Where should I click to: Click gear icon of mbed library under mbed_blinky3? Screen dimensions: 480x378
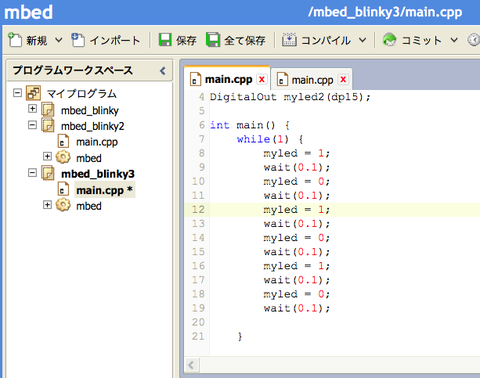click(63, 205)
